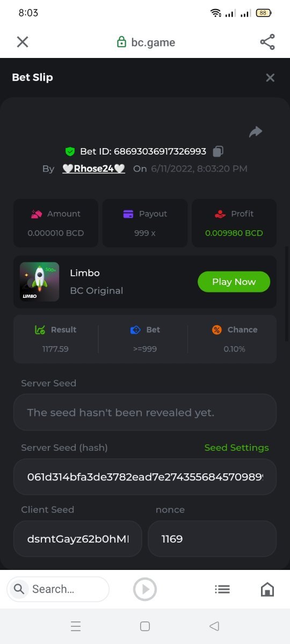Tap the nonce field showing 1169

[212, 539]
